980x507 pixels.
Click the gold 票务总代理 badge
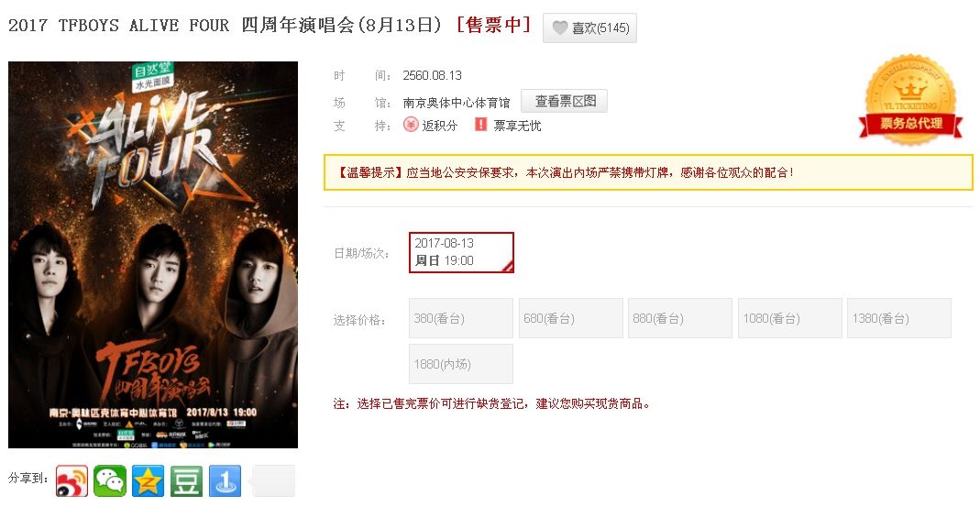coord(910,100)
